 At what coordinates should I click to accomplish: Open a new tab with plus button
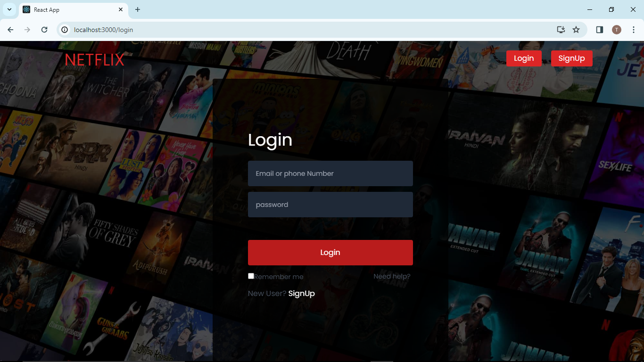pyautogui.click(x=138, y=9)
